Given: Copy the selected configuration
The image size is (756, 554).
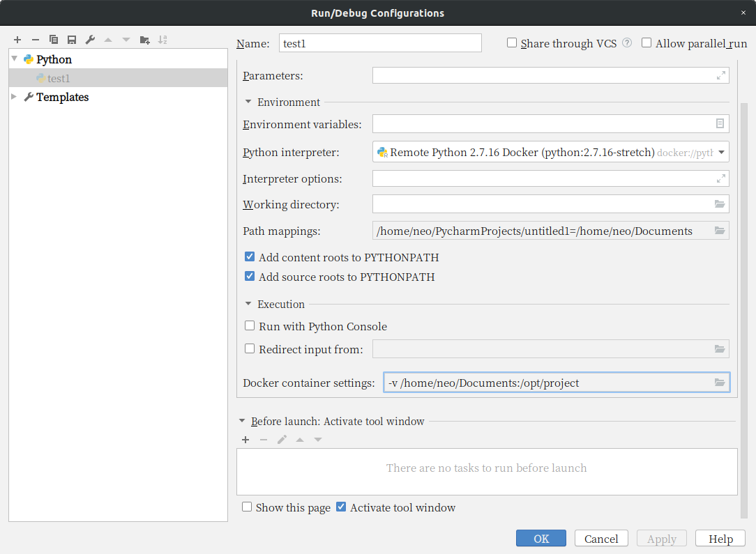Looking at the screenshot, I should point(54,40).
